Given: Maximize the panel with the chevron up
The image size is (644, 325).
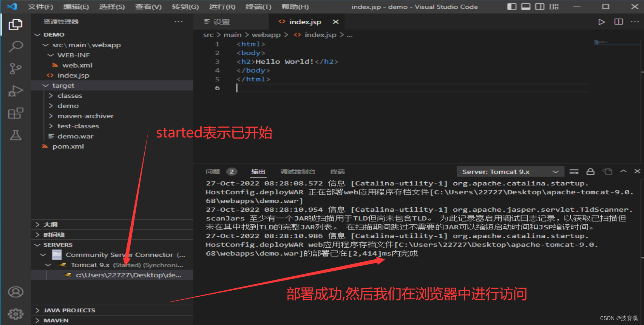Looking at the screenshot, I should click(x=624, y=171).
